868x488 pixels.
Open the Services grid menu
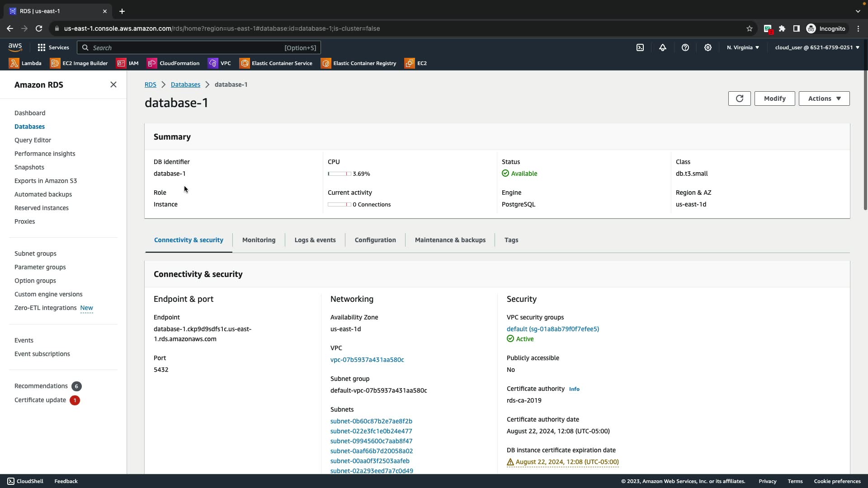click(53, 47)
